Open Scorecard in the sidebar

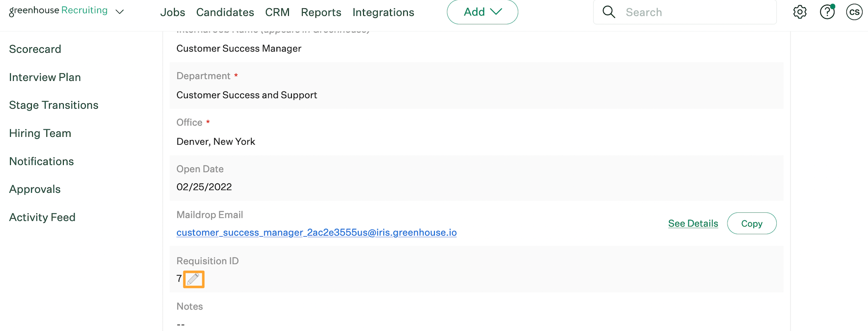pyautogui.click(x=35, y=49)
